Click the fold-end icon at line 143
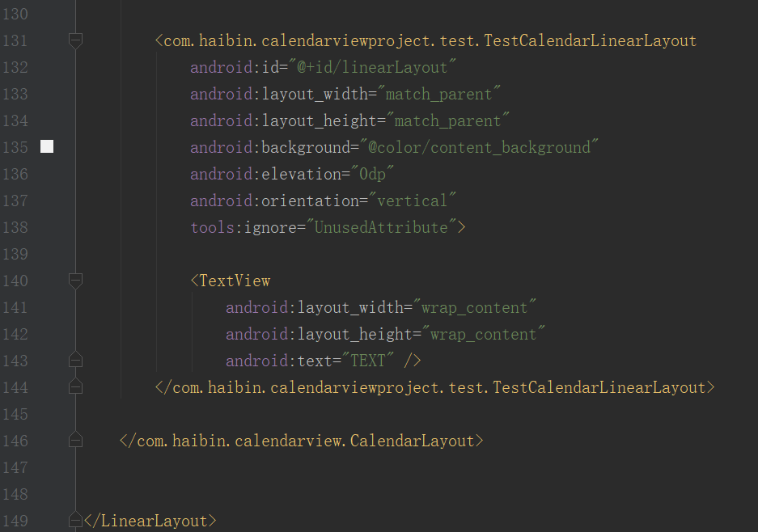The image size is (758, 532). (x=75, y=360)
